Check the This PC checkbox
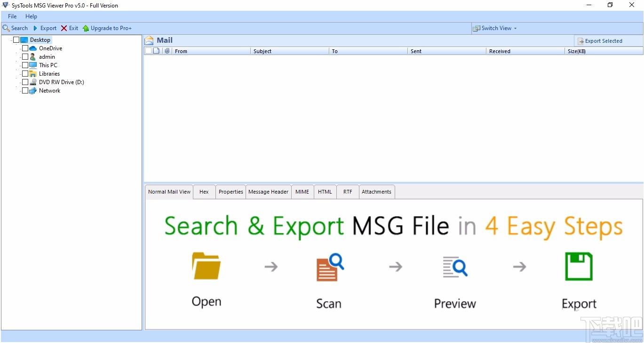Screen dimensions: 644x343 pyautogui.click(x=25, y=65)
